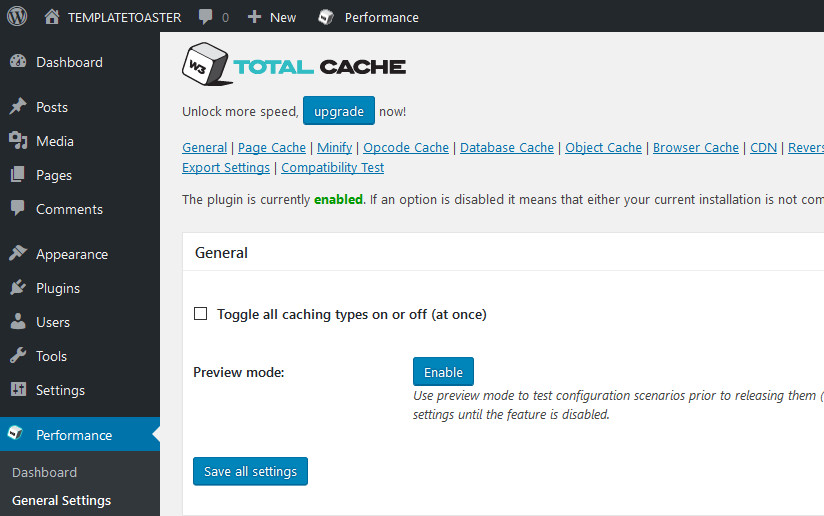The width and height of the screenshot is (824, 516).
Task: Select General Settings submenu item
Action: tap(61, 500)
